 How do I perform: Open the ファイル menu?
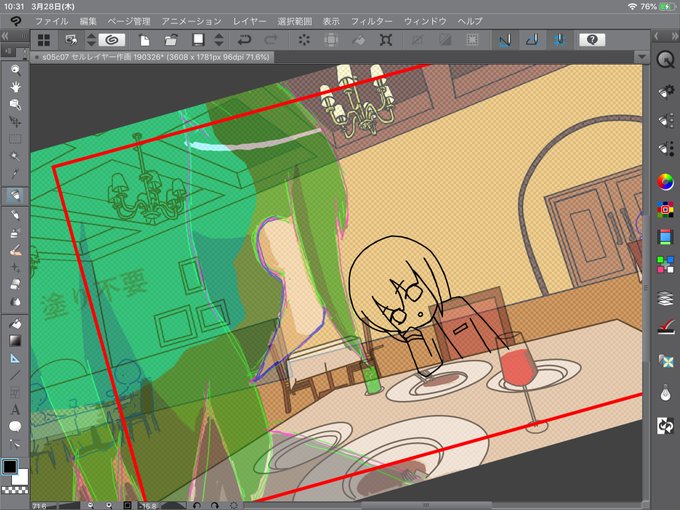point(51,21)
